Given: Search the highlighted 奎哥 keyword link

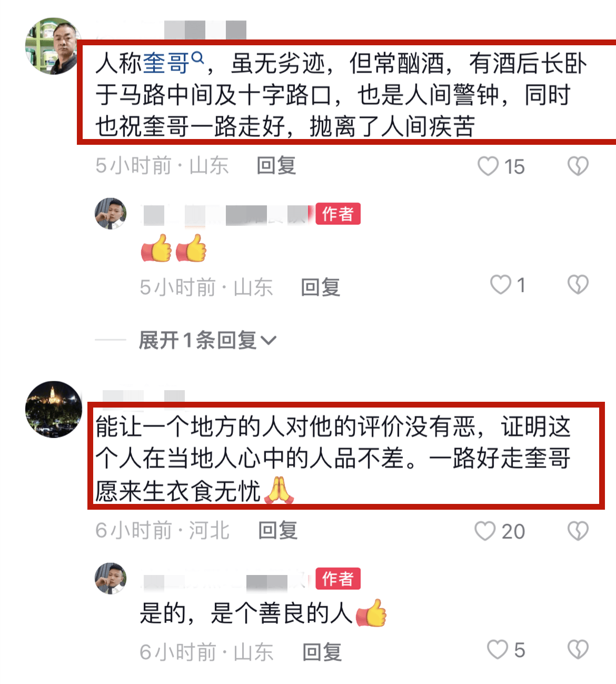Looking at the screenshot, I should click(173, 63).
